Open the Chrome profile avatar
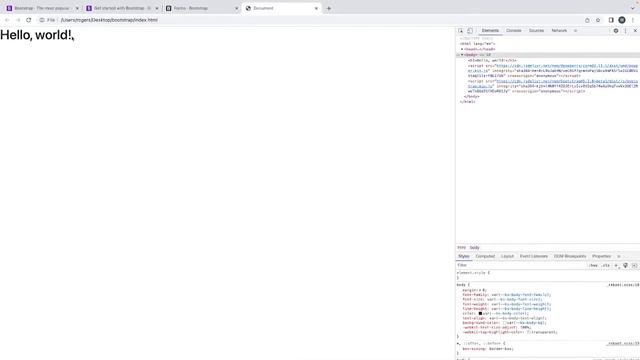This screenshot has width=640, height=360. point(622,20)
